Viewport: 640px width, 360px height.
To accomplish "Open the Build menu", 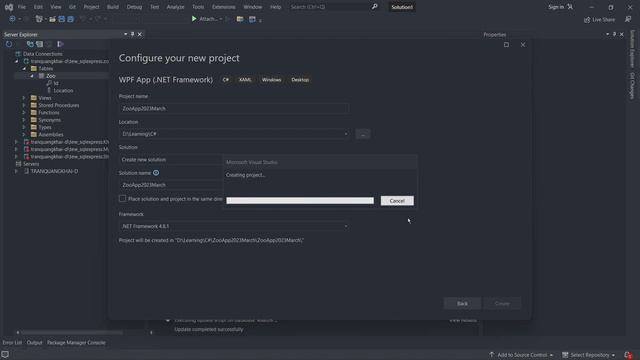I will pos(113,7).
